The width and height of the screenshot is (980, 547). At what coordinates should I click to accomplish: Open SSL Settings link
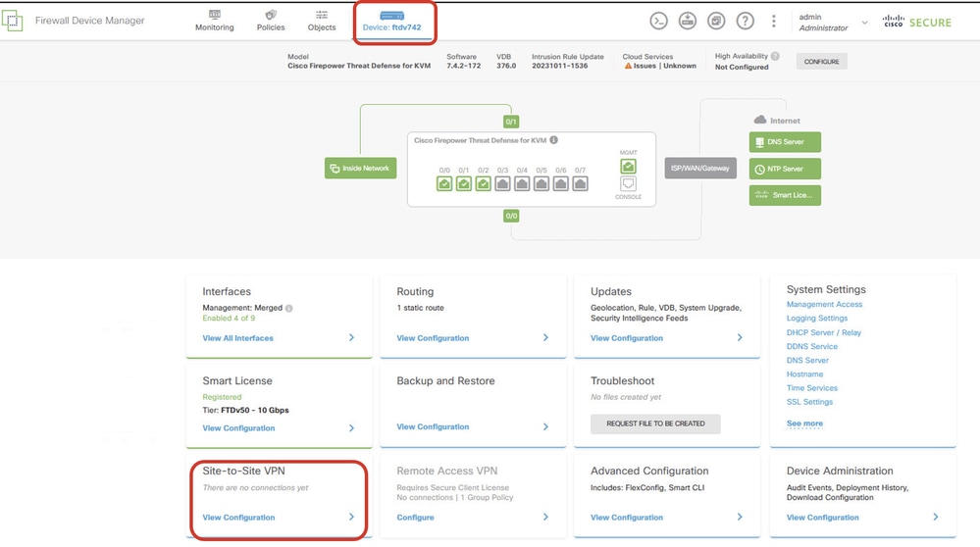[809, 402]
